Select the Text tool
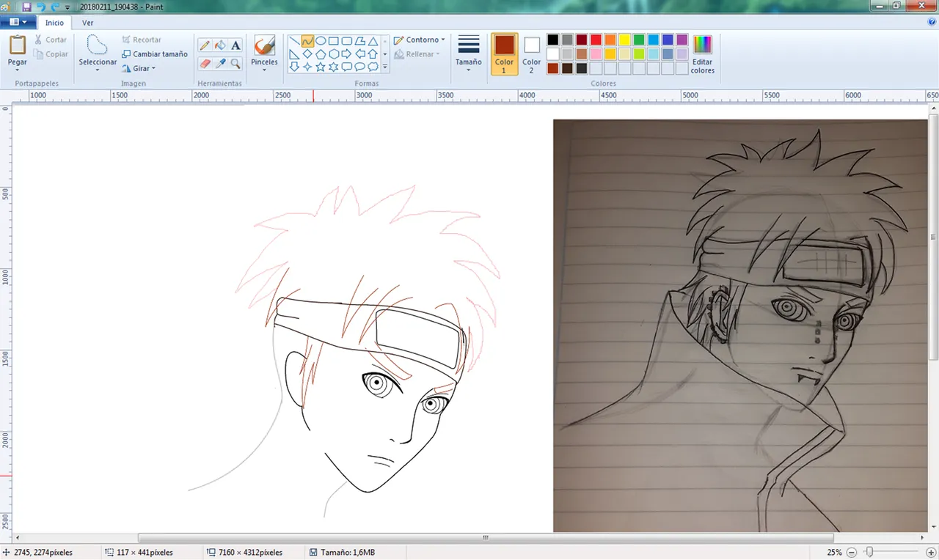Viewport: 939px width, 560px height. pyautogui.click(x=235, y=45)
